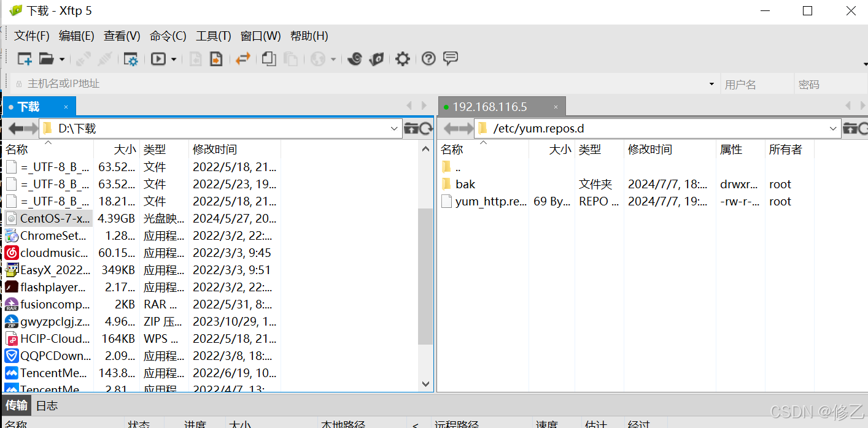This screenshot has width=868, height=428.
Task: Click the globe encoding icon
Action: (317, 59)
